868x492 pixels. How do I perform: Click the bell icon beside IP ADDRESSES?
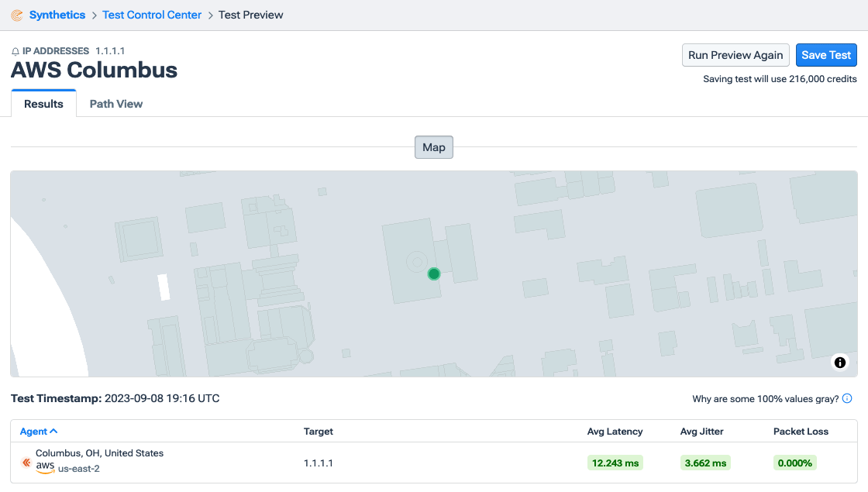tap(15, 51)
